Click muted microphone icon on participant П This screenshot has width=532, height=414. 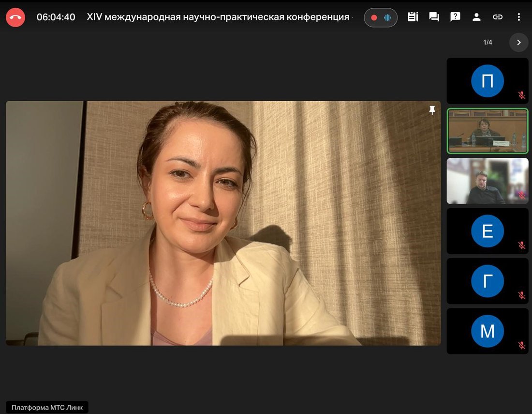tap(521, 95)
